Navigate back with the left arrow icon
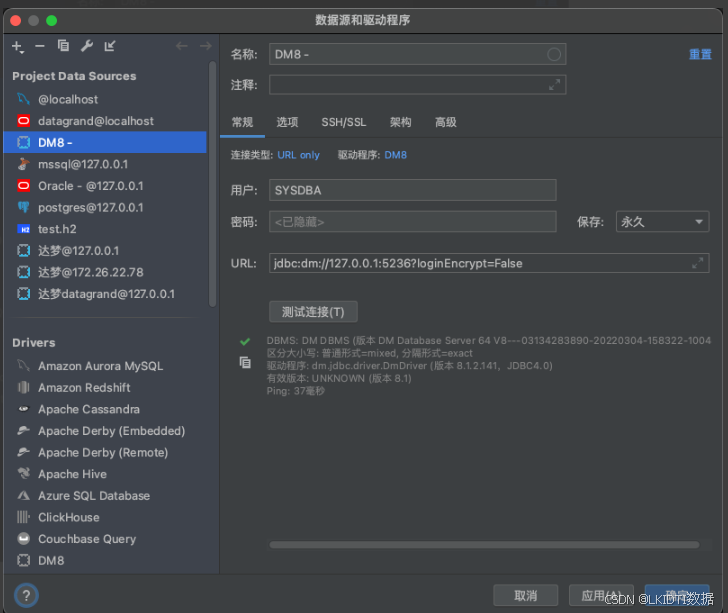The height and width of the screenshot is (613, 728). pyautogui.click(x=182, y=46)
